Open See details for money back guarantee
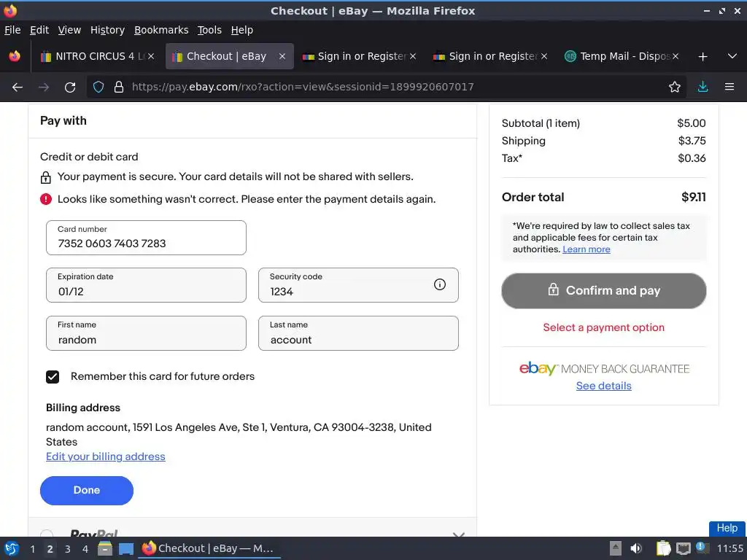 [603, 386]
